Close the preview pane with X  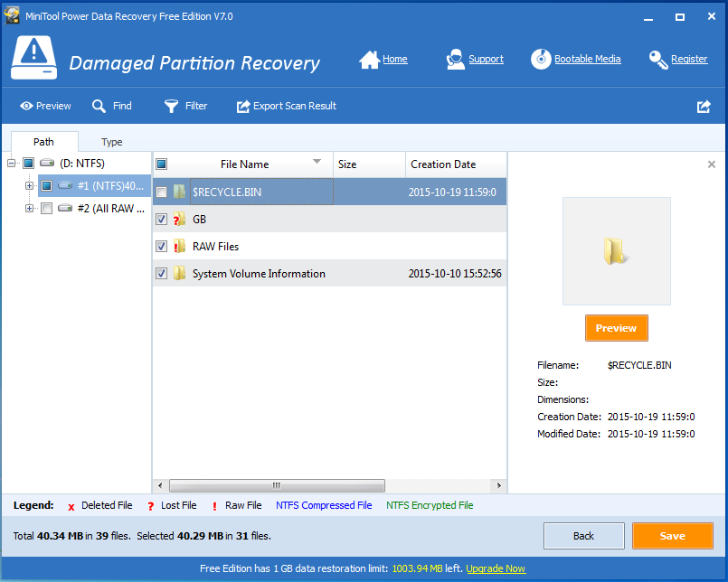[712, 164]
